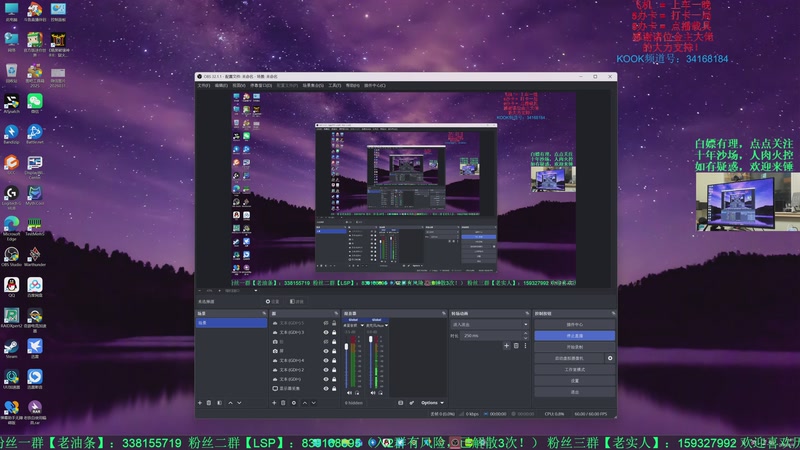Open the 文件(F) menu

[x=204, y=86]
